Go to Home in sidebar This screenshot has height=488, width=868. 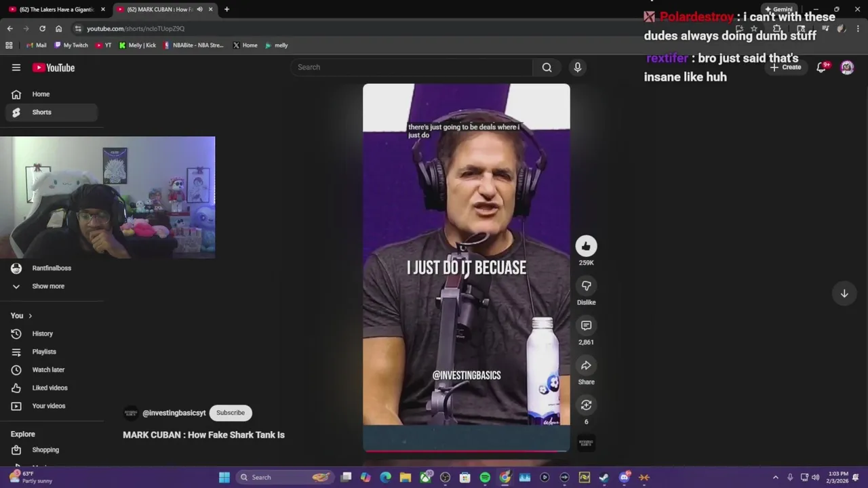coord(51,94)
